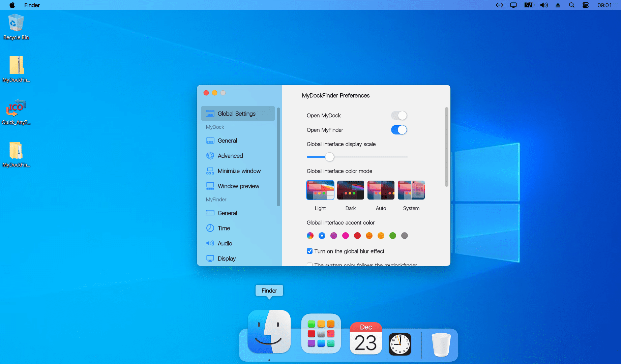Open the Recycle Bin desktop icon
The width and height of the screenshot is (621, 364).
pos(16,27)
